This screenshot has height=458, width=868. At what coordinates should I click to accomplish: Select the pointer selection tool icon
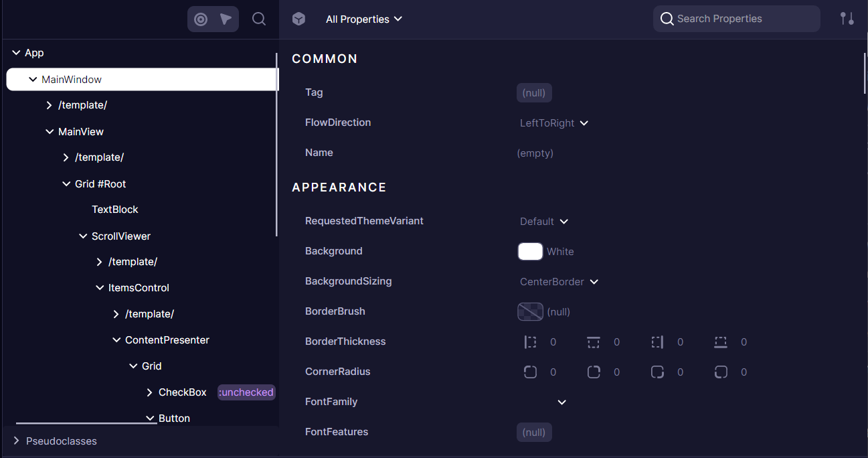tap(226, 19)
